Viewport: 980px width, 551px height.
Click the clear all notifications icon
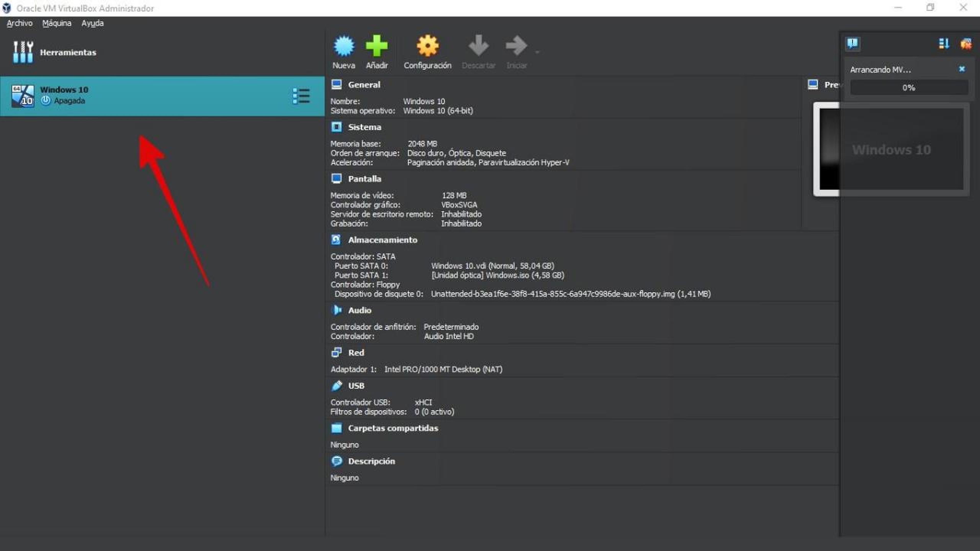(x=965, y=44)
